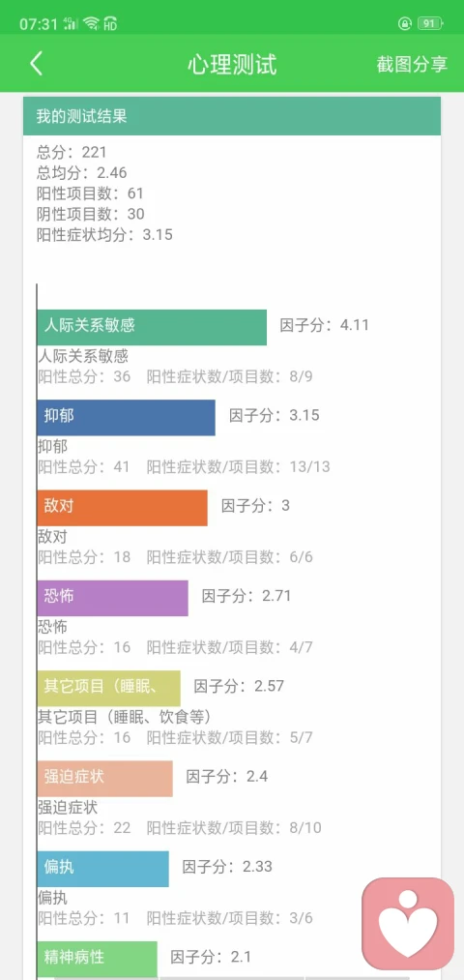Select the peach 强迫症状 bar
Screen dimensions: 464x980
point(105,778)
